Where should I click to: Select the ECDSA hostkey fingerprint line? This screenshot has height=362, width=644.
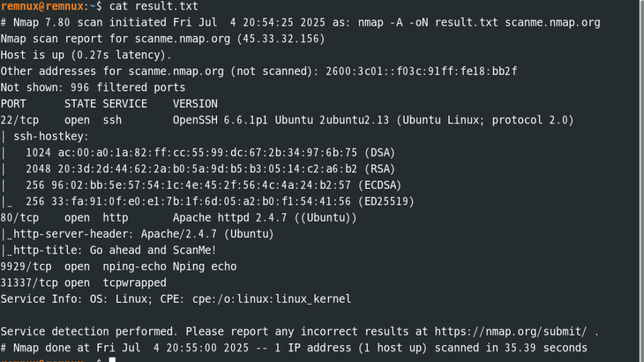pos(214,185)
